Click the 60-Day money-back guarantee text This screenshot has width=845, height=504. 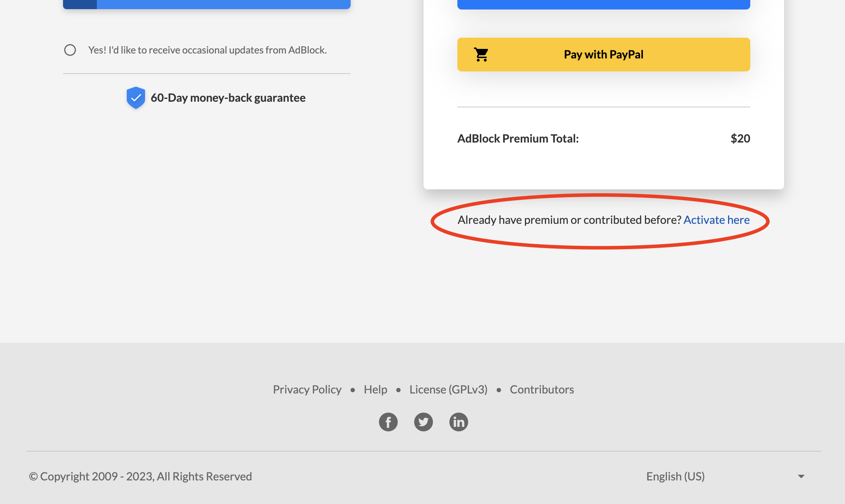[x=228, y=97]
